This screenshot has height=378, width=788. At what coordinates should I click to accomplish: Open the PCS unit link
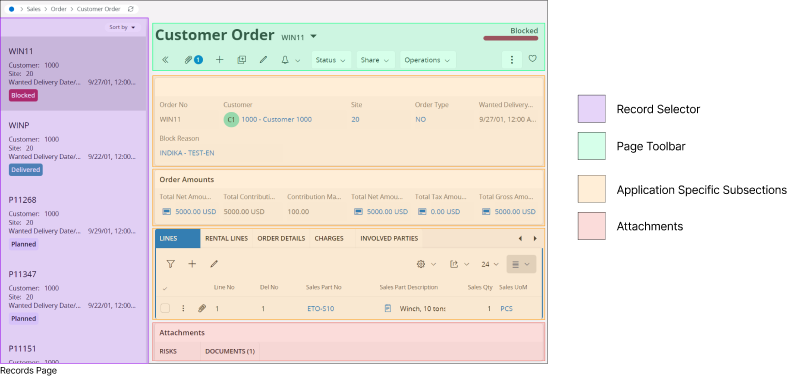click(x=507, y=309)
